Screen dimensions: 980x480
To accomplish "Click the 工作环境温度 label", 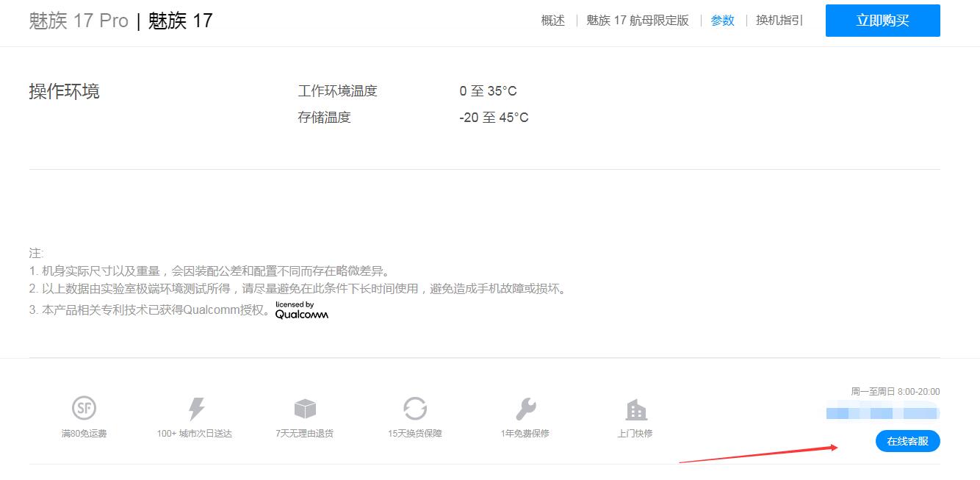I will point(338,91).
